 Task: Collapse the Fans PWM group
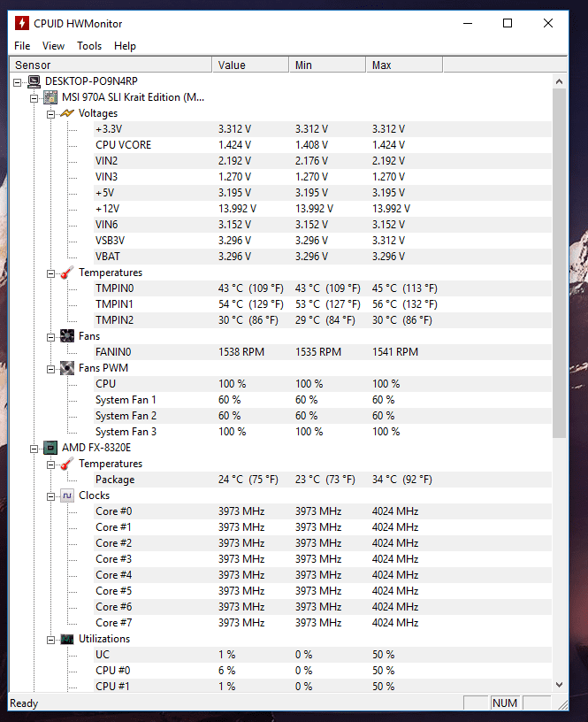(51, 369)
